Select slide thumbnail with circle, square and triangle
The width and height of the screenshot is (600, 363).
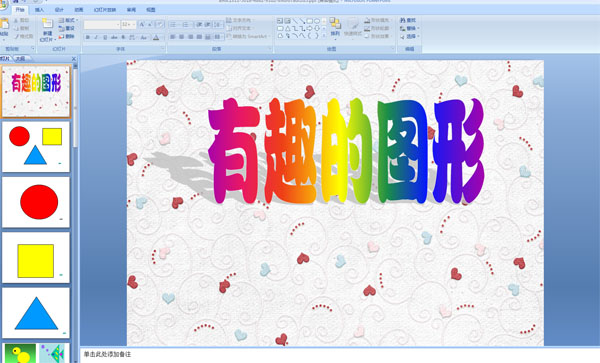click(36, 147)
